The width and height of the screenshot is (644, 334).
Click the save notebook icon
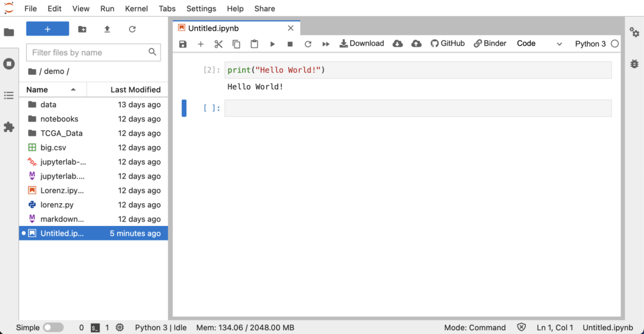pos(183,44)
